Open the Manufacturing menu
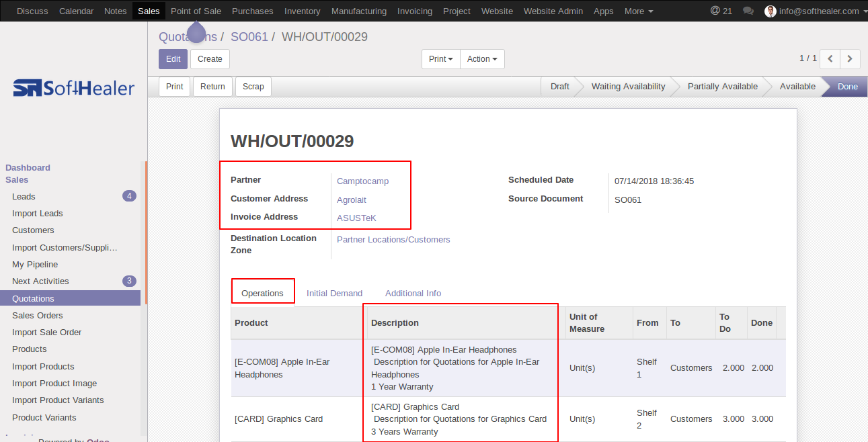 (x=359, y=11)
